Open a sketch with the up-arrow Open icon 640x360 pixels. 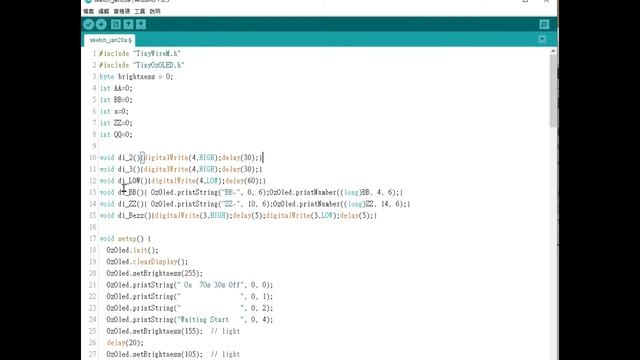(x=128, y=24)
